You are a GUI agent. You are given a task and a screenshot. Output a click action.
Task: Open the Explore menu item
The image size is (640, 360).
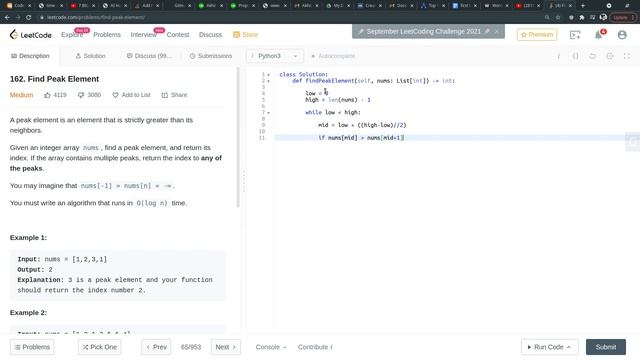point(72,35)
